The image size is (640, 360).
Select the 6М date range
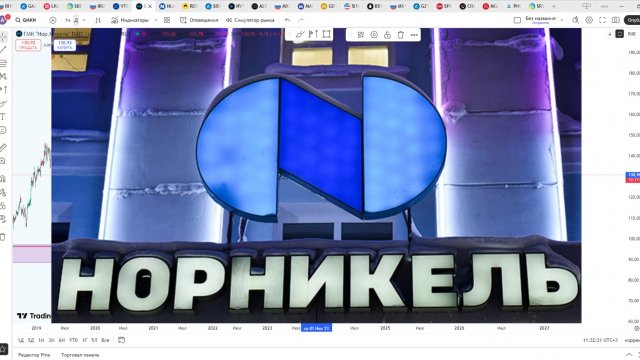[x=62, y=340]
